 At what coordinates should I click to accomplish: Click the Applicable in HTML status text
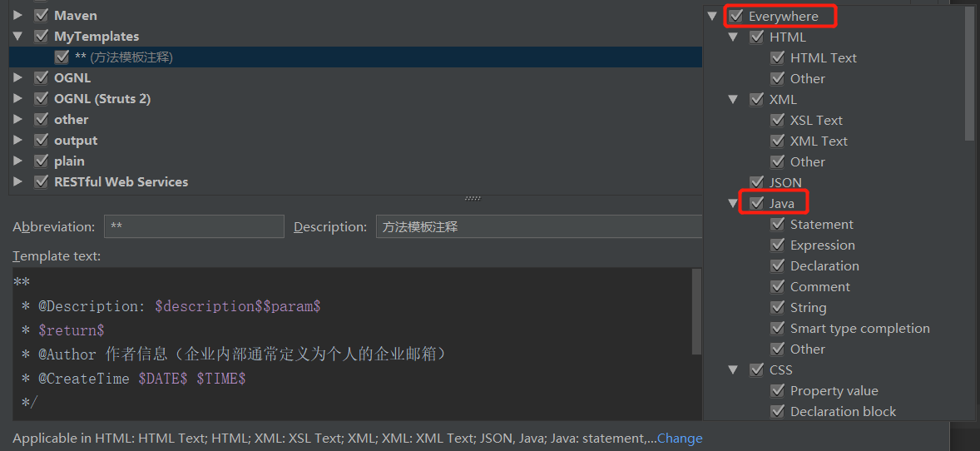pos(334,439)
